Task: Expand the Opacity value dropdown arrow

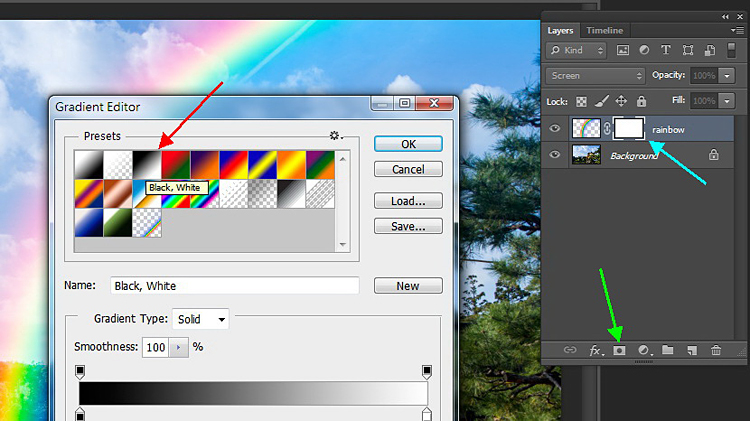Action: [x=727, y=76]
